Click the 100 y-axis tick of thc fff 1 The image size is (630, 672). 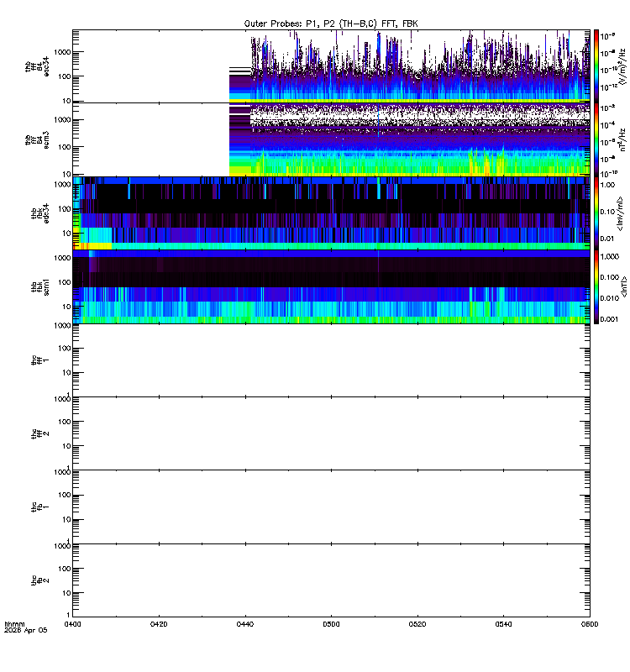tap(65, 349)
